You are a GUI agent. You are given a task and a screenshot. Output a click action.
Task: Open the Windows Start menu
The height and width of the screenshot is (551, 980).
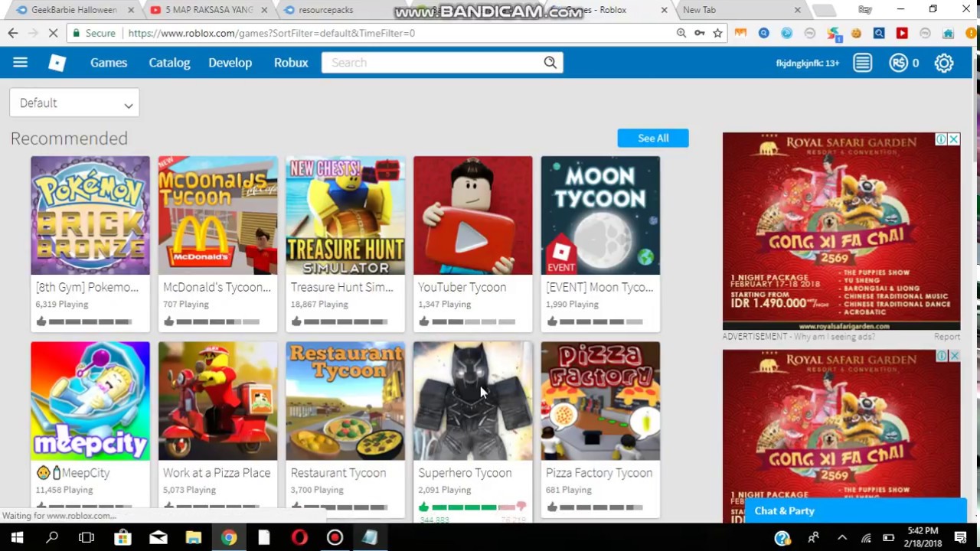[17, 537]
